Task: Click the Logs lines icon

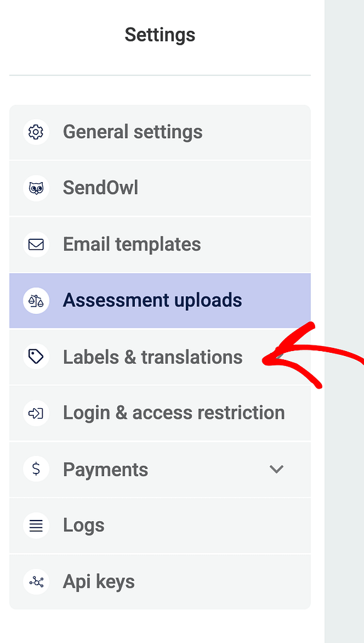Action: [36, 526]
